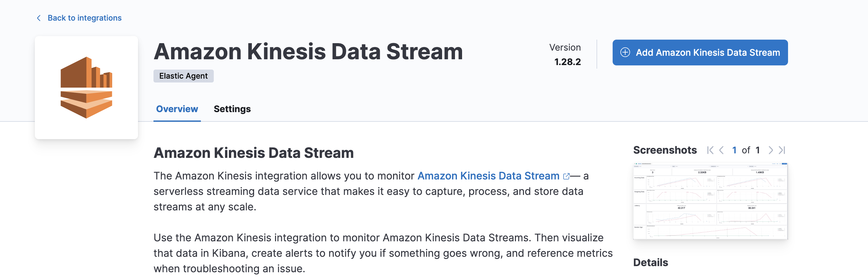Click the version number 1.28.2
Viewport: 868px width, 279px height.
567,62
